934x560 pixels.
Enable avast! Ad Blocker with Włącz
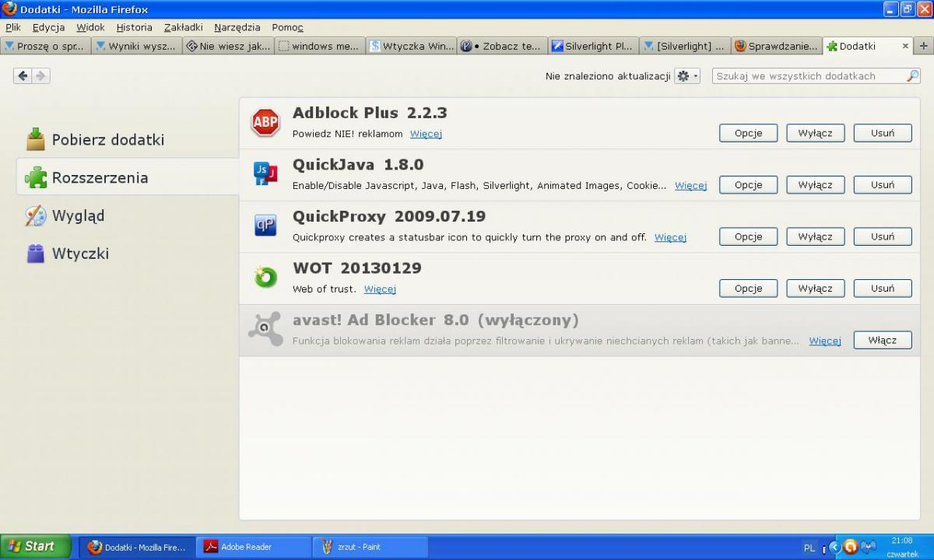pyautogui.click(x=883, y=340)
